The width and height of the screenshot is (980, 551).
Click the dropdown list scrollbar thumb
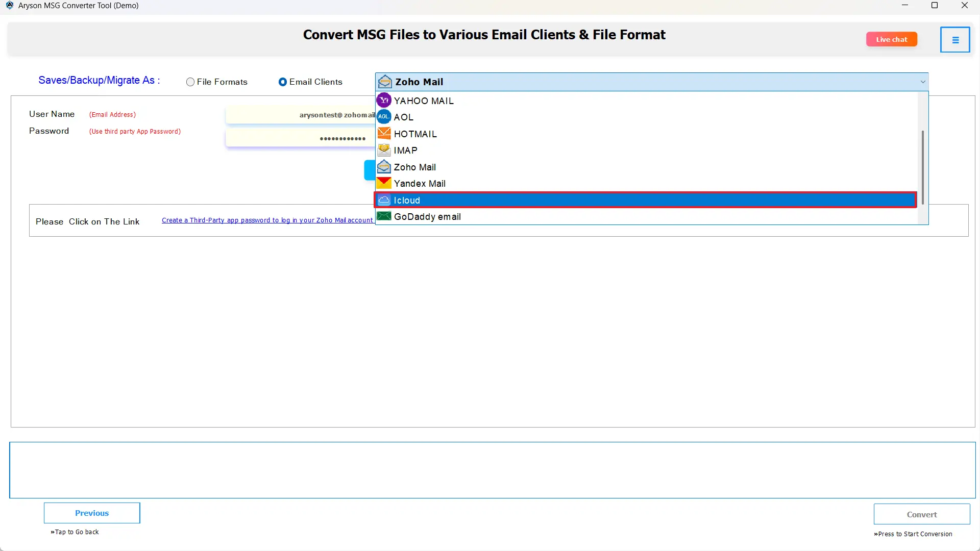coord(923,167)
